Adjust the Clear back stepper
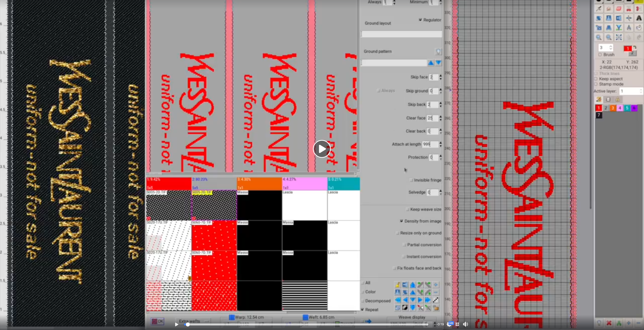The height and width of the screenshot is (330, 644). click(440, 131)
